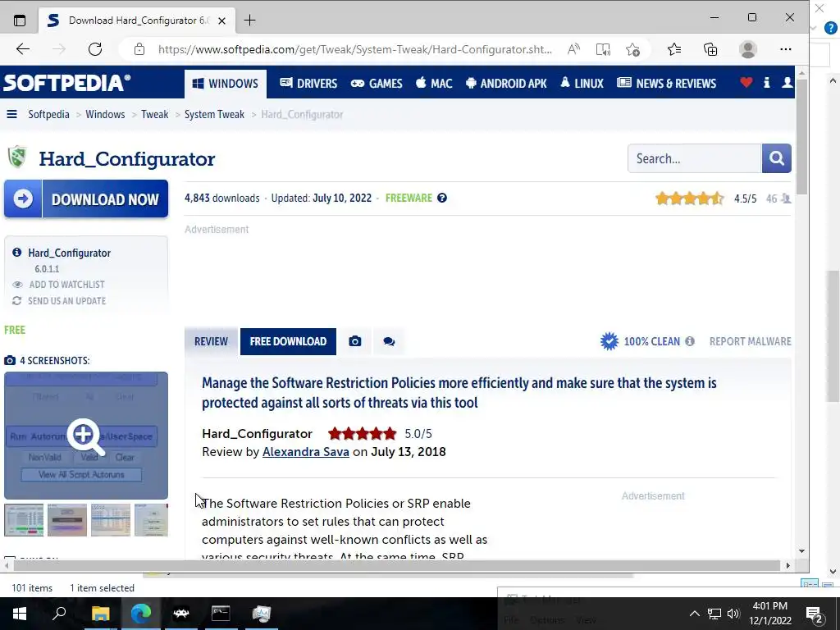Open the Task Manager icon on taskbar

[x=262, y=614]
